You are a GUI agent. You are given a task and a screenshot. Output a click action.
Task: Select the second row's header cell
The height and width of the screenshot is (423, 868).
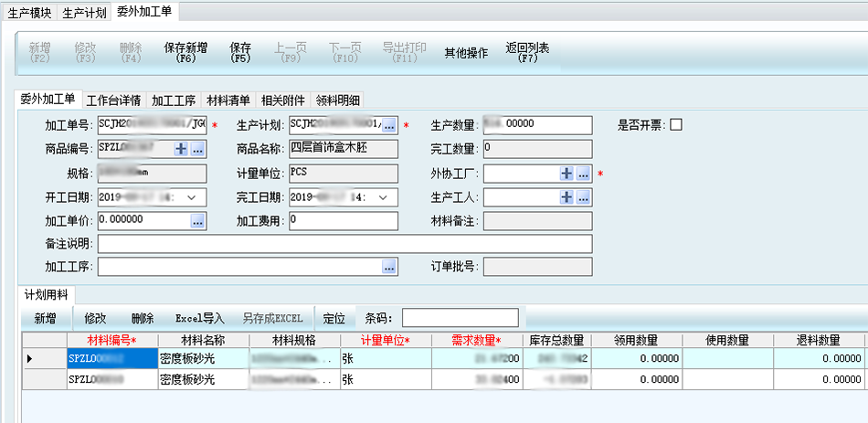click(44, 380)
